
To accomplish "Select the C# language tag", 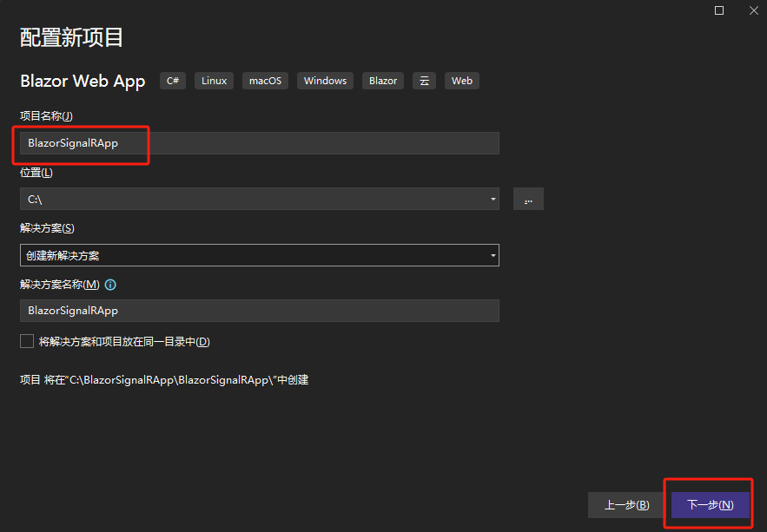I will click(x=172, y=81).
